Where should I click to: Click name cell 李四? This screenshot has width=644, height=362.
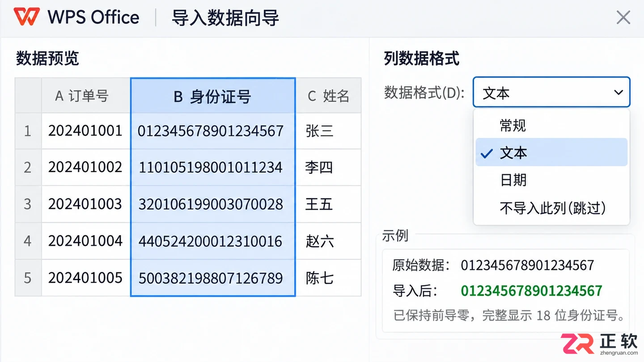[328, 167]
